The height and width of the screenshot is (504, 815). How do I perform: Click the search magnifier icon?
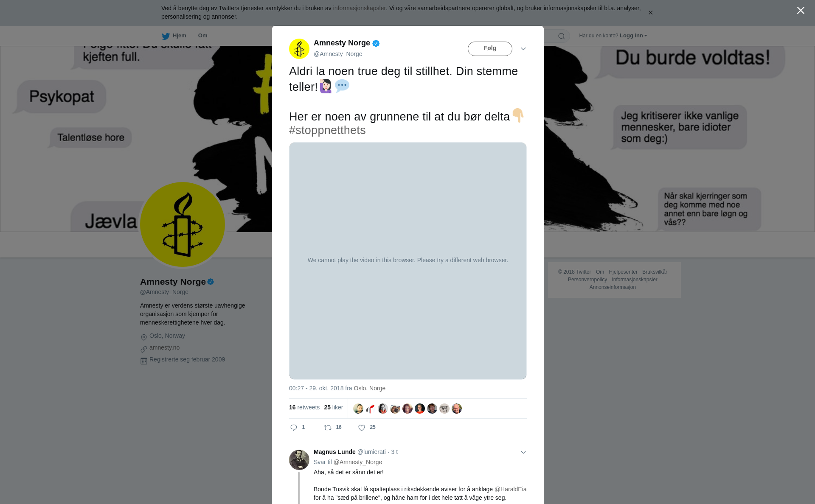click(562, 36)
